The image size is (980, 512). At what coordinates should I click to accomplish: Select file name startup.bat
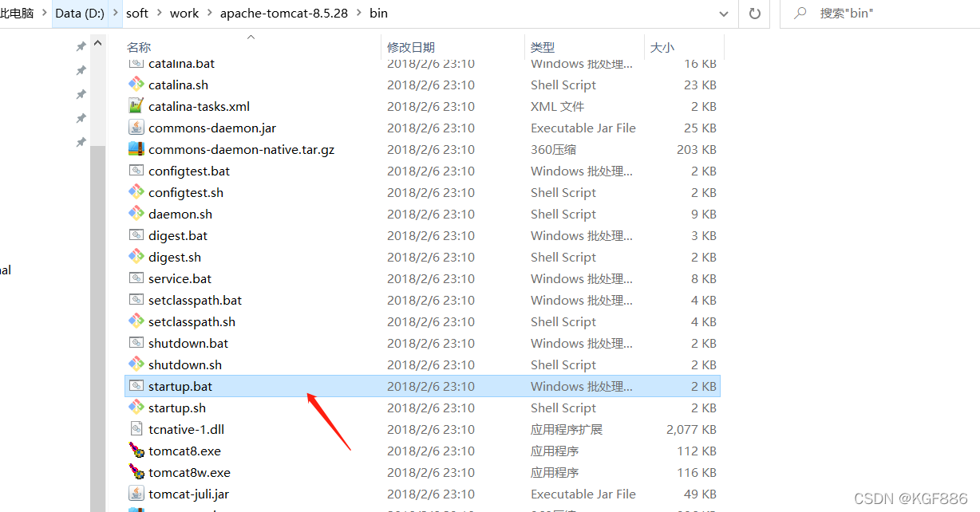[x=180, y=386]
